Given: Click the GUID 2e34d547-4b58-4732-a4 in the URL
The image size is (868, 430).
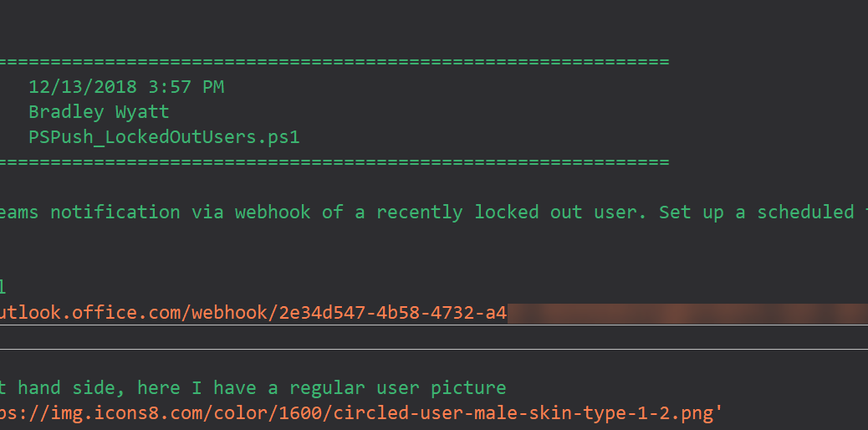Looking at the screenshot, I should (393, 313).
